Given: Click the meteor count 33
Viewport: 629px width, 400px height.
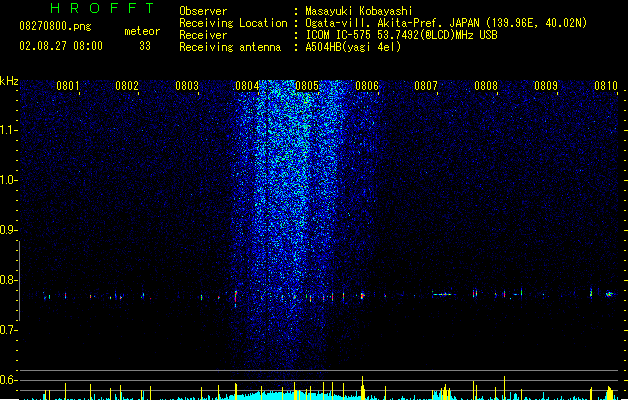Looking at the screenshot, I should point(145,46).
